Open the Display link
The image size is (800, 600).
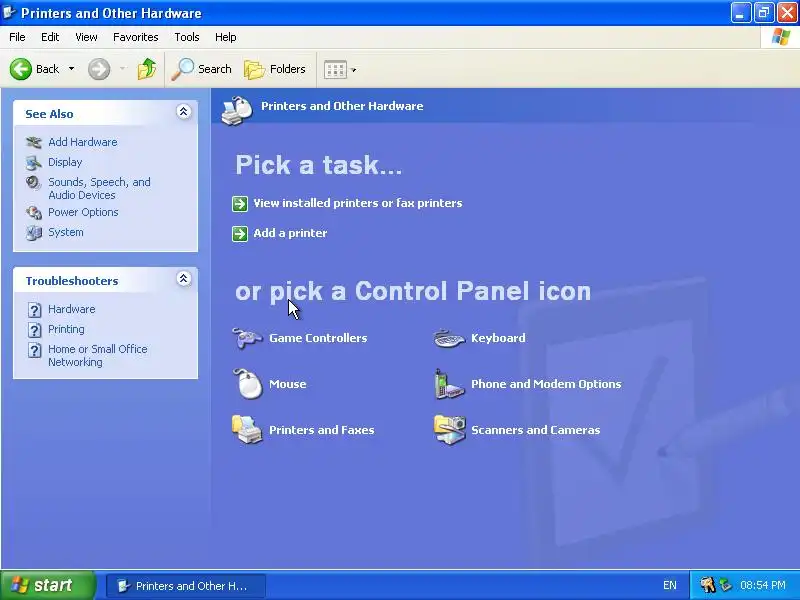tap(65, 162)
